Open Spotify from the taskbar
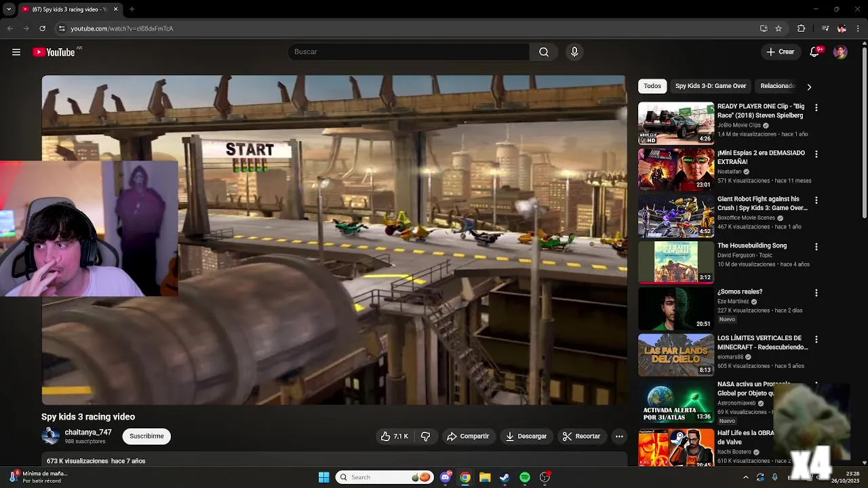Viewport: 868px width, 488px height. click(x=525, y=477)
